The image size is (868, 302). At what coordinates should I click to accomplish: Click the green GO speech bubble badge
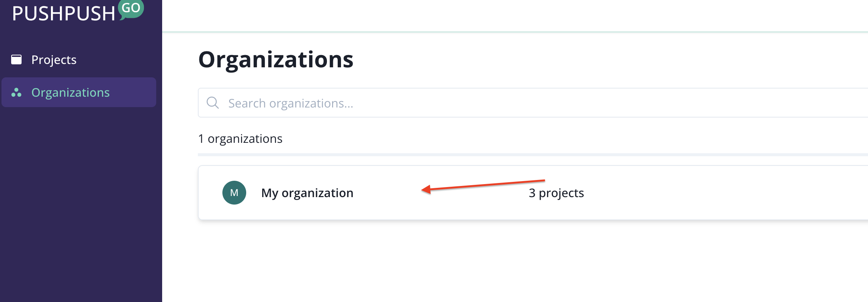pos(131,9)
